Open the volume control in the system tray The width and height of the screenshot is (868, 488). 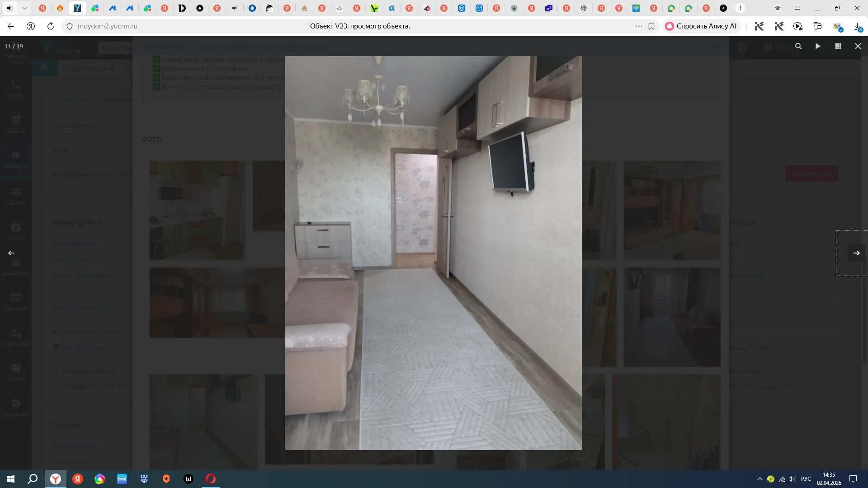(792, 479)
